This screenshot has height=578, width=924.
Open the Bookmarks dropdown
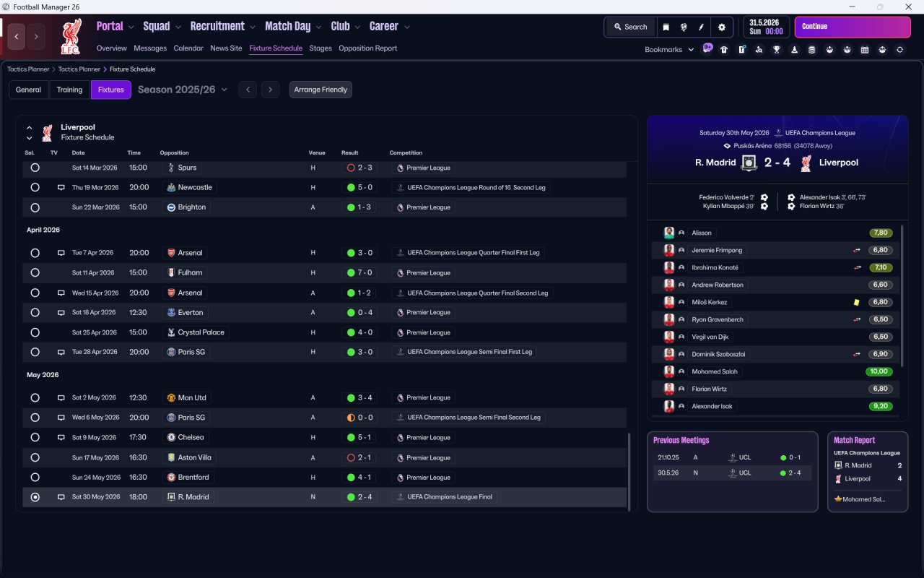(669, 50)
